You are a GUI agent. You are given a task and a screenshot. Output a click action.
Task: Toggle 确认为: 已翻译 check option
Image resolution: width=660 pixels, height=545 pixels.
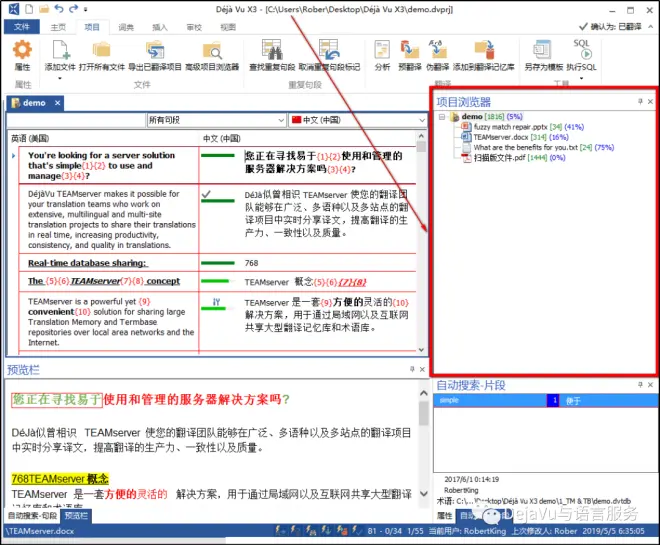(x=610, y=27)
